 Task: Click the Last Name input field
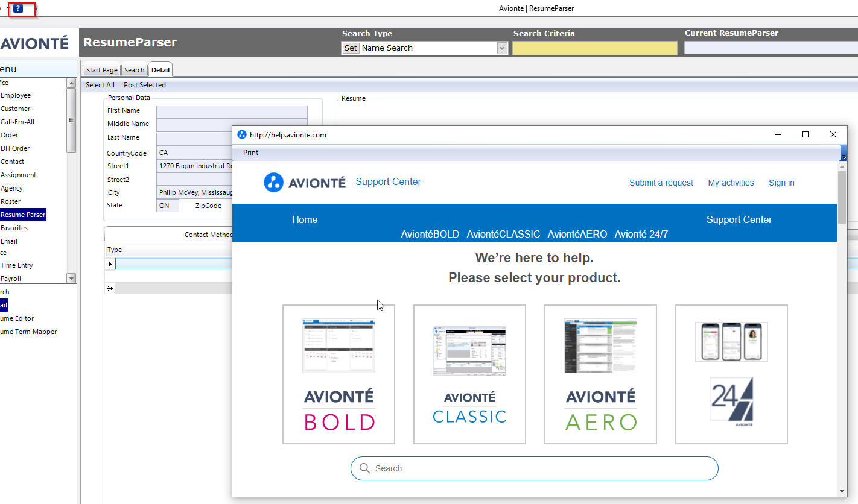(194, 139)
